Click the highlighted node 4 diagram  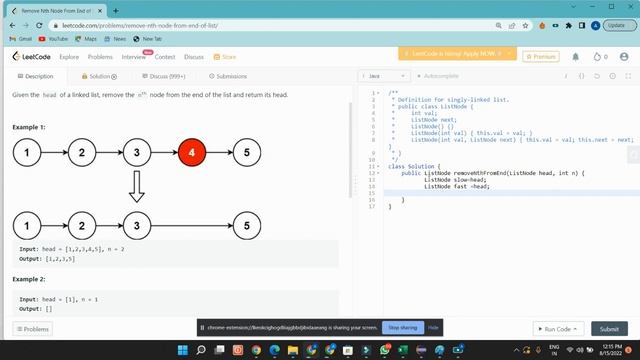[192, 153]
